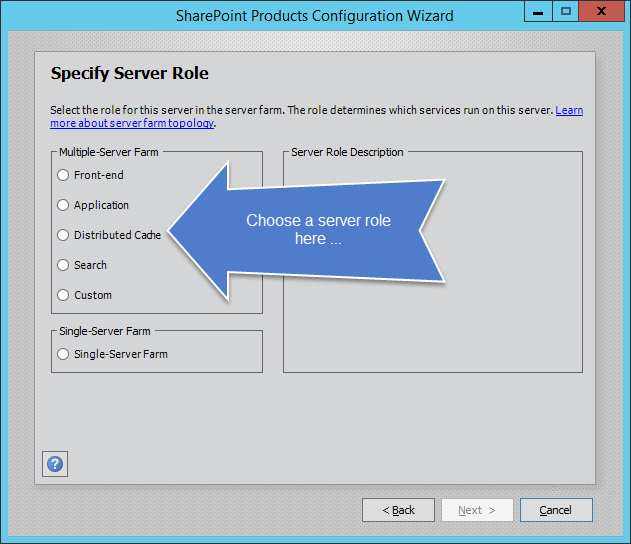Open the server farm topology learn more link
631x544 pixels.
[x=132, y=123]
